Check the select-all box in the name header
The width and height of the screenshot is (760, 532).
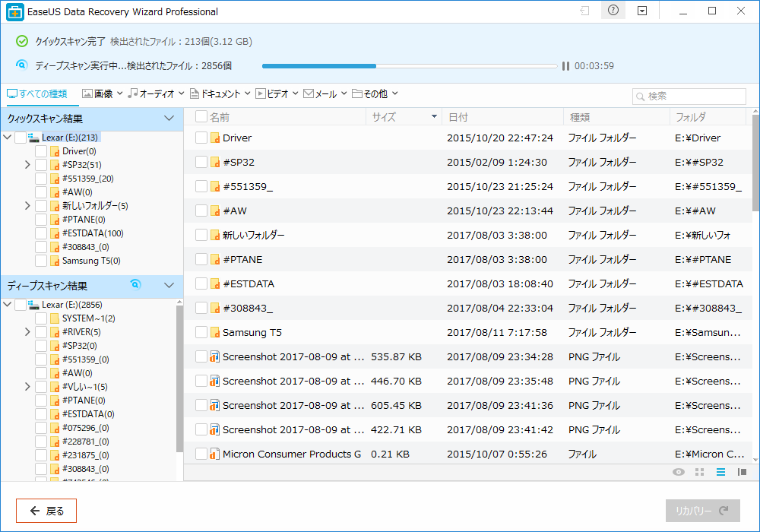click(201, 117)
